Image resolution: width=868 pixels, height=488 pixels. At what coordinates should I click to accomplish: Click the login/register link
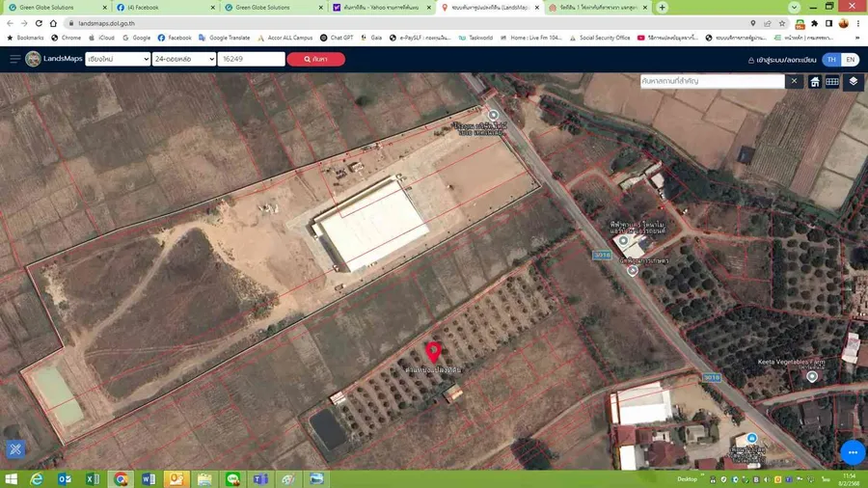point(781,60)
